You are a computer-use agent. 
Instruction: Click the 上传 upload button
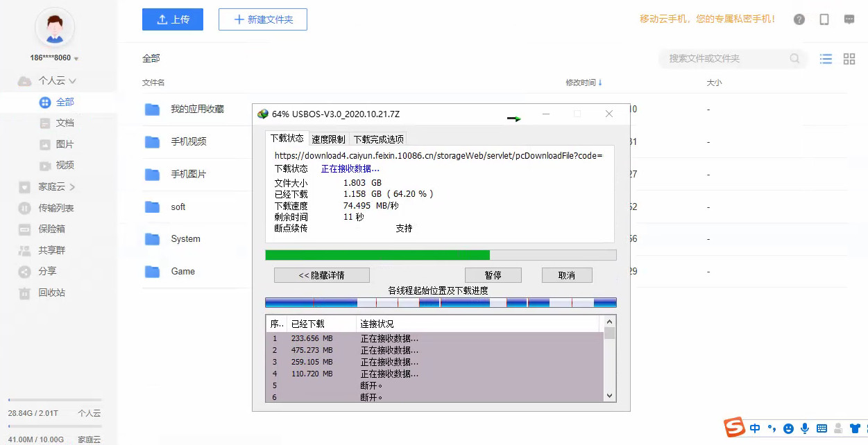(x=173, y=19)
